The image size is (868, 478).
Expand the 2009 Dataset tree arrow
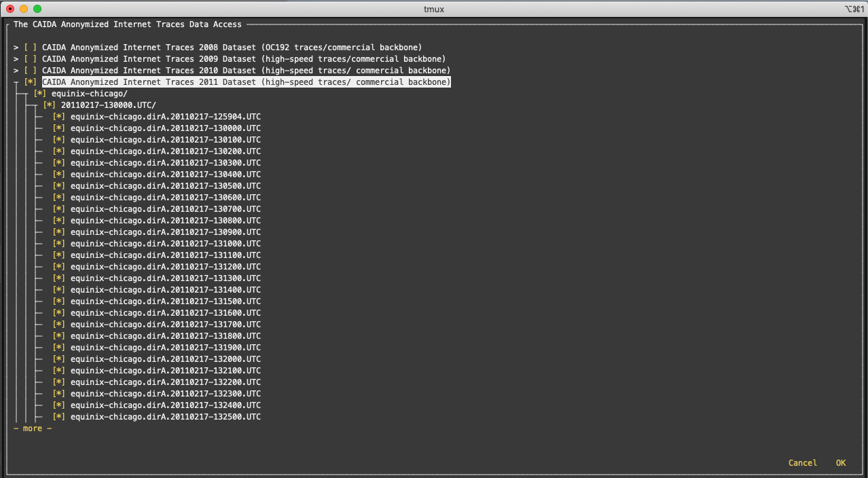tap(16, 59)
